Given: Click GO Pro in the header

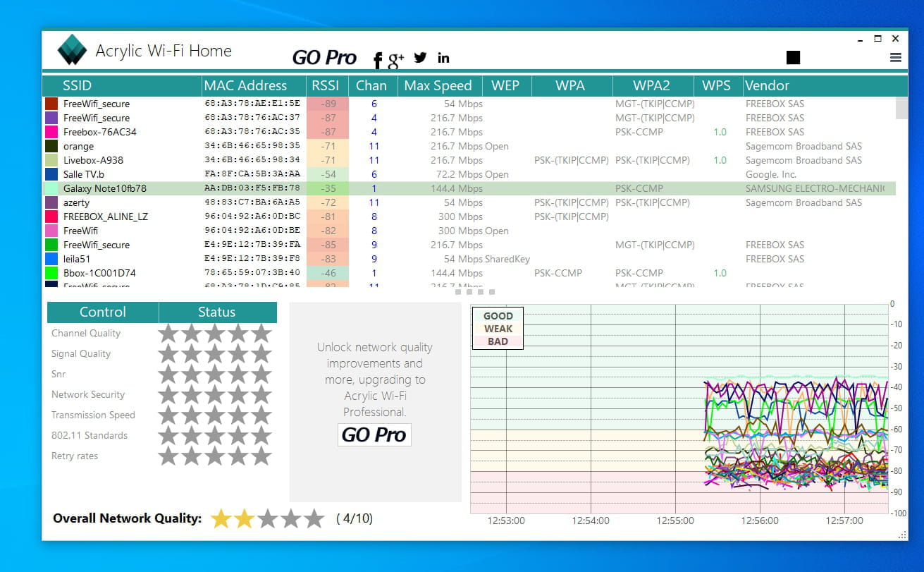Looking at the screenshot, I should tap(325, 58).
